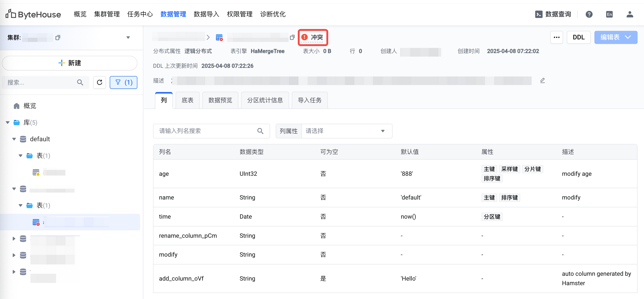The image size is (644, 299).
Task: Open 概览 in top navigation
Action: click(80, 14)
